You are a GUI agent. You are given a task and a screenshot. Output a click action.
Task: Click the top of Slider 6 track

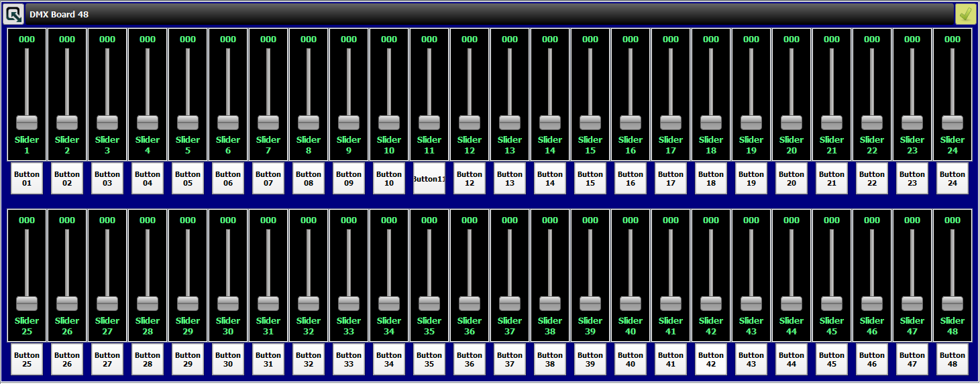pos(228,52)
